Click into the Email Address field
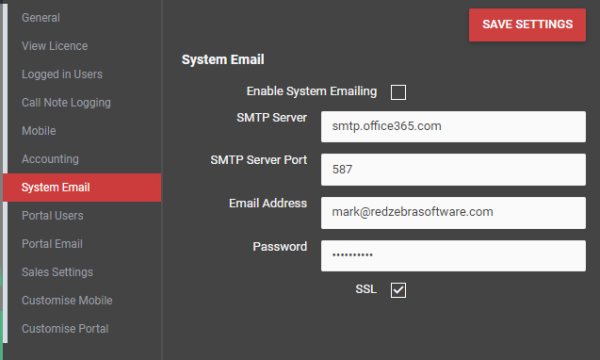 pos(453,213)
